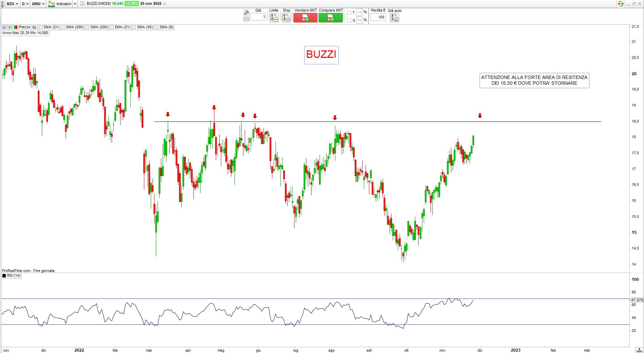
Task: Open the D timeframe dropdown
Action: (x=25, y=4)
